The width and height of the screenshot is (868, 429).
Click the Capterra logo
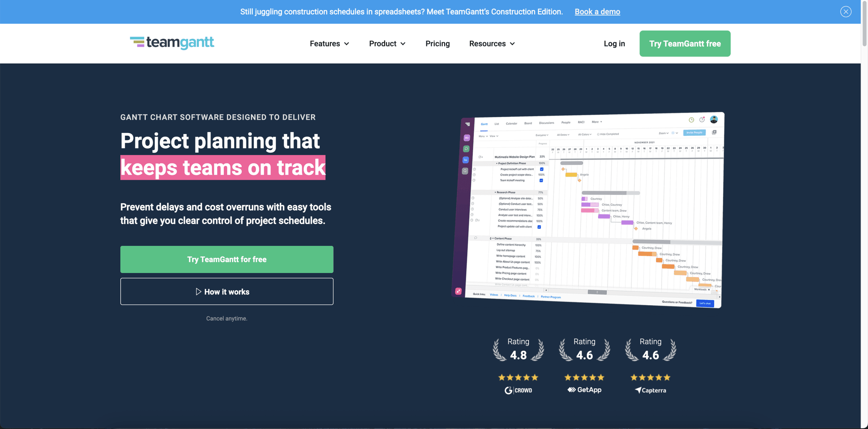(650, 390)
